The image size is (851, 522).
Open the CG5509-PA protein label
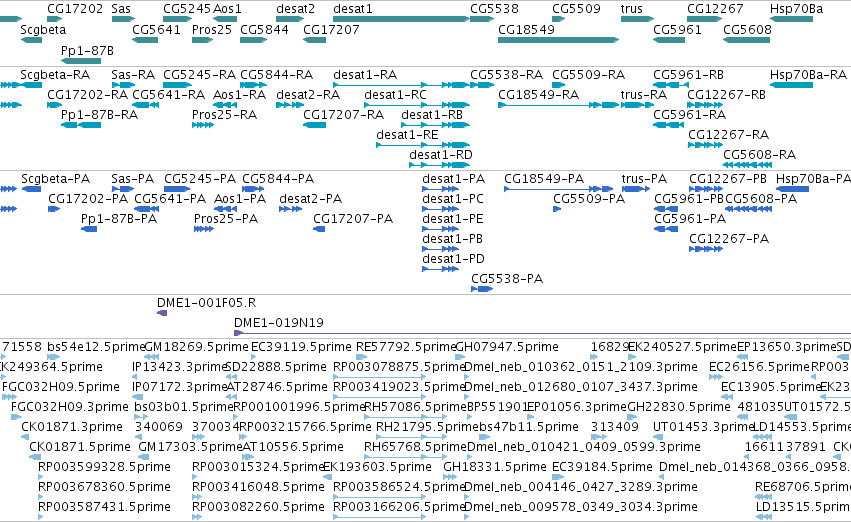point(589,199)
